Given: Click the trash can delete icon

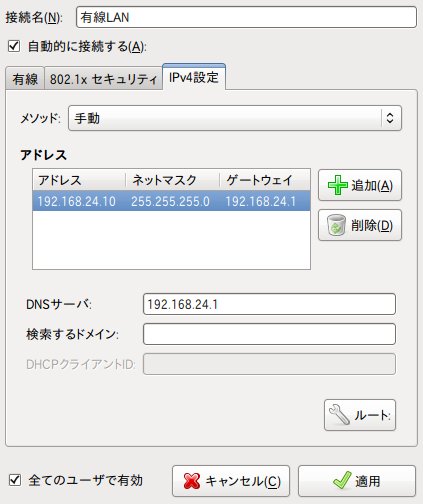Looking at the screenshot, I should (x=336, y=225).
